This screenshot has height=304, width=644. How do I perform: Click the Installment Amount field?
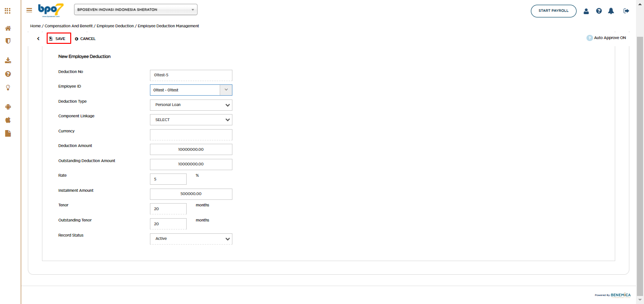191,194
